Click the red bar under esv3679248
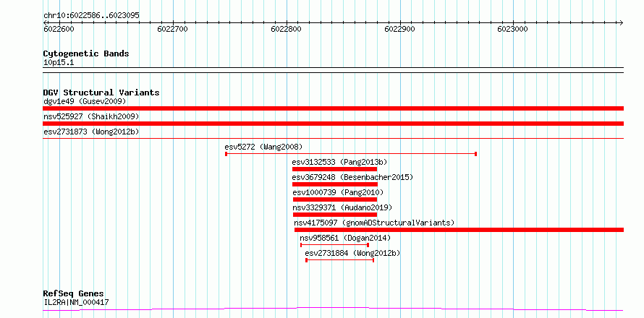 click(335, 184)
